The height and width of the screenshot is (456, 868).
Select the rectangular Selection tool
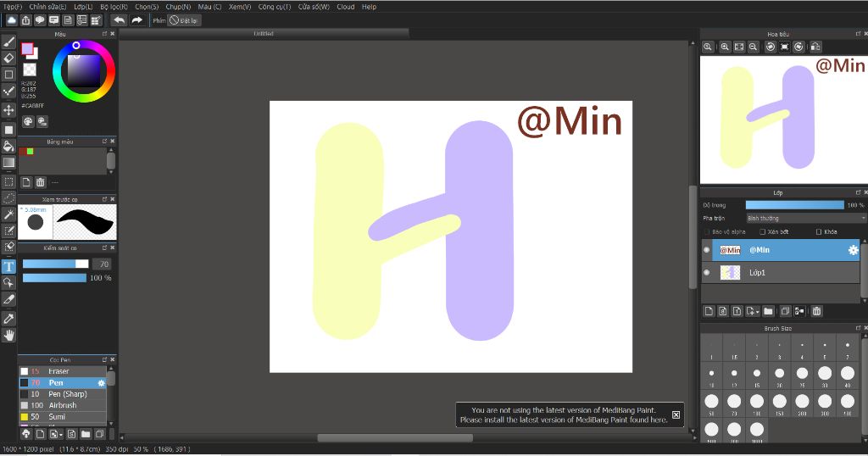[8, 181]
